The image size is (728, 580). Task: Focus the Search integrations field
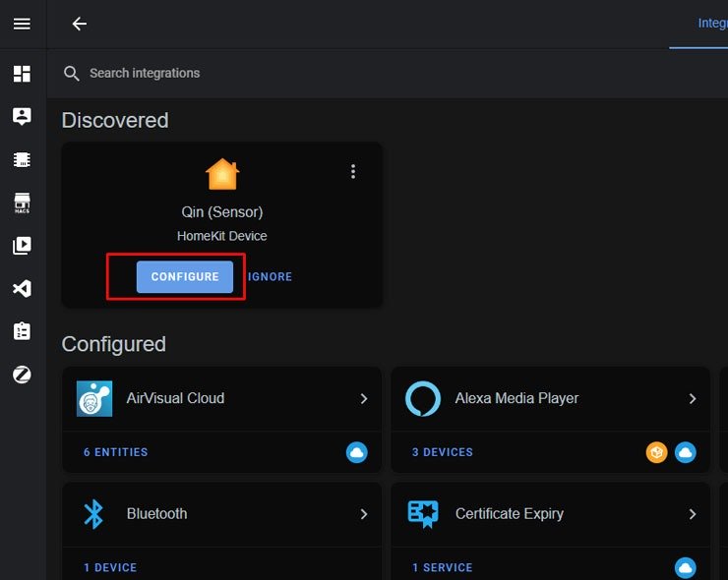pyautogui.click(x=388, y=74)
